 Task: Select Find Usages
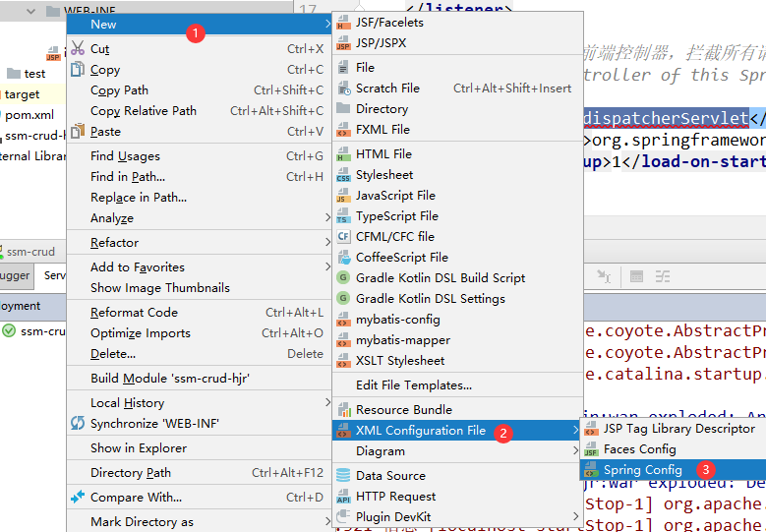click(x=199, y=155)
